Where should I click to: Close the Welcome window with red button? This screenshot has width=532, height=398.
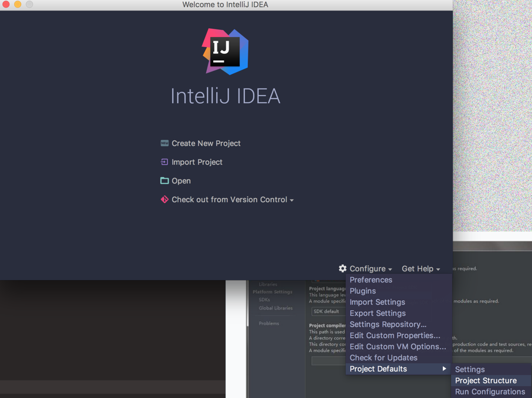pos(6,5)
